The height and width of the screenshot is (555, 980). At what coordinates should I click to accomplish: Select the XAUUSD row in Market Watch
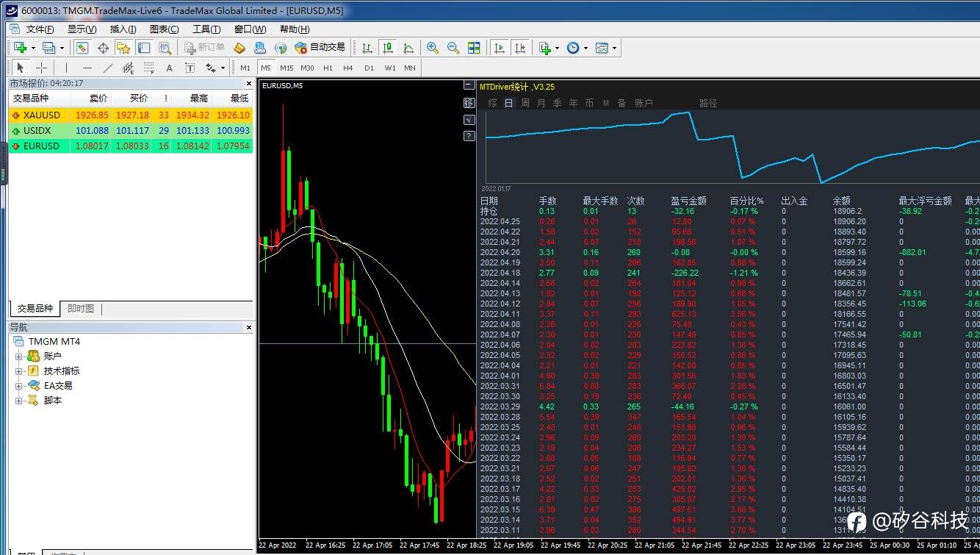pyautogui.click(x=131, y=115)
